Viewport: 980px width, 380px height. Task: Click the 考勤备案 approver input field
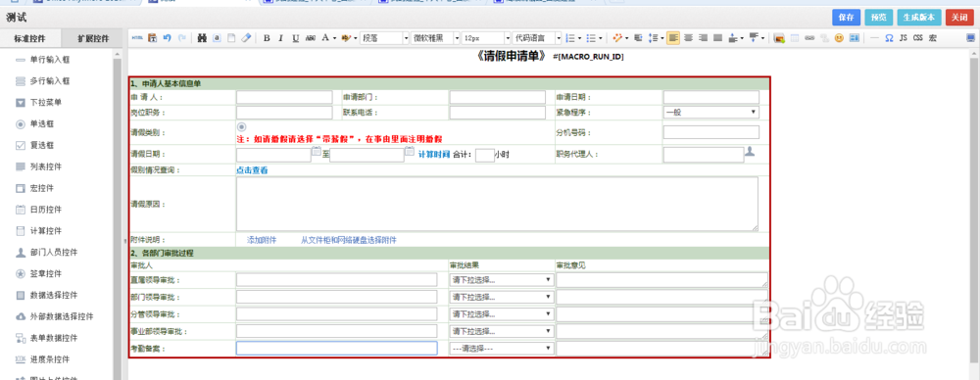[336, 348]
